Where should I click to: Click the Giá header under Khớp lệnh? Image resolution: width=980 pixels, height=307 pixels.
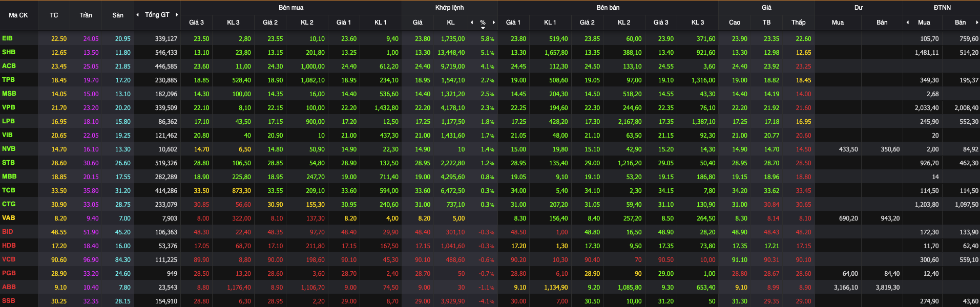418,23
